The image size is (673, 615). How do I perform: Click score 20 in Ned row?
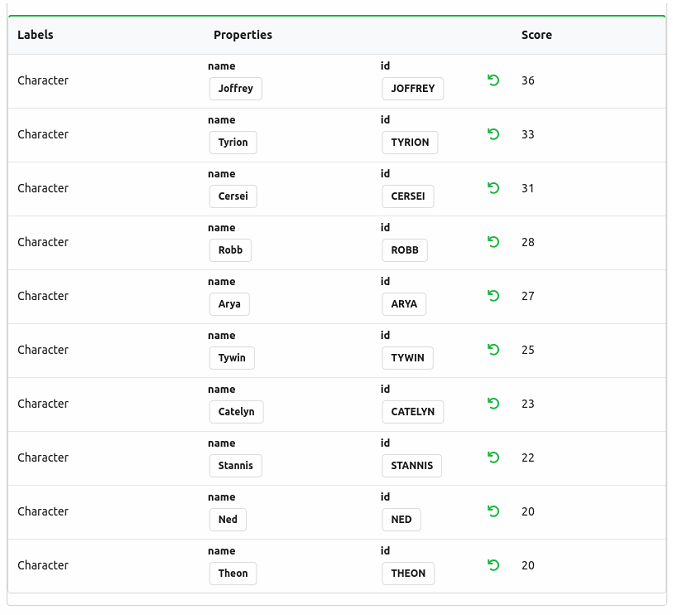(528, 512)
